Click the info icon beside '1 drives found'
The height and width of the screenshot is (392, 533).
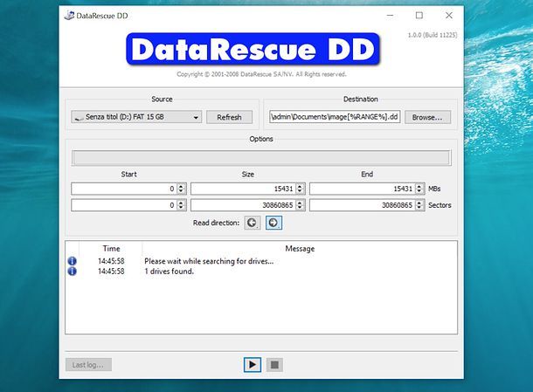pos(72,271)
